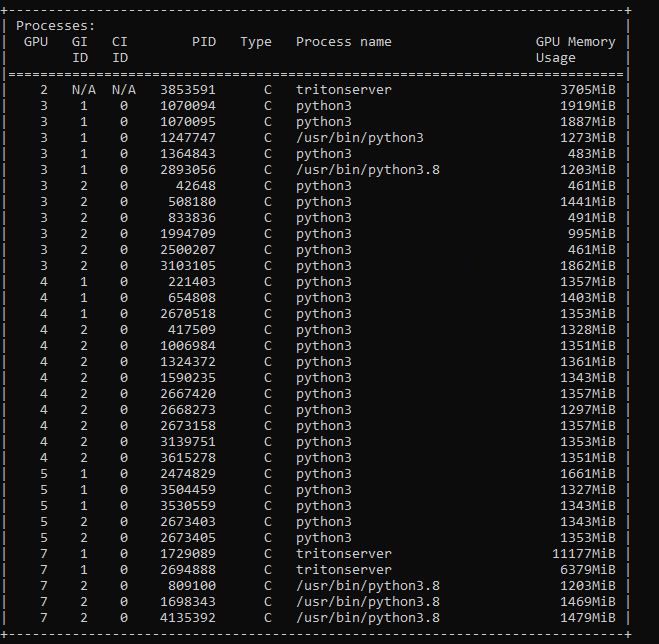Select PID 2893056
Screen dimensions: 659x644
pos(188,170)
